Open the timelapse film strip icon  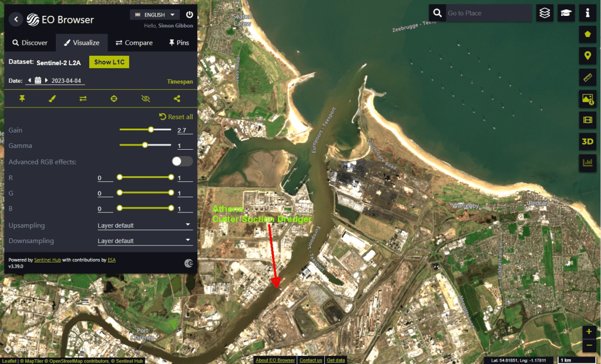click(587, 120)
